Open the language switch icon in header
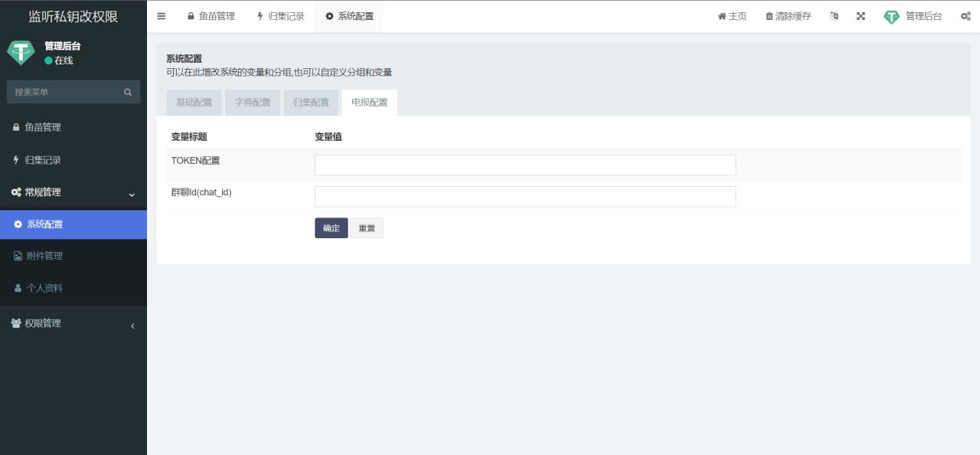Viewport: 980px width, 455px height. point(834,16)
